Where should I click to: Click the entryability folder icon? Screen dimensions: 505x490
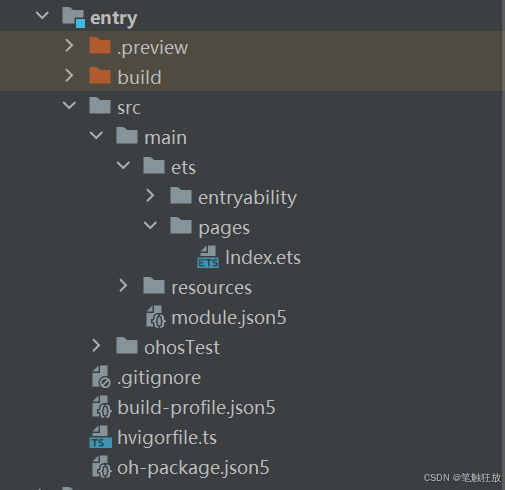tap(181, 195)
